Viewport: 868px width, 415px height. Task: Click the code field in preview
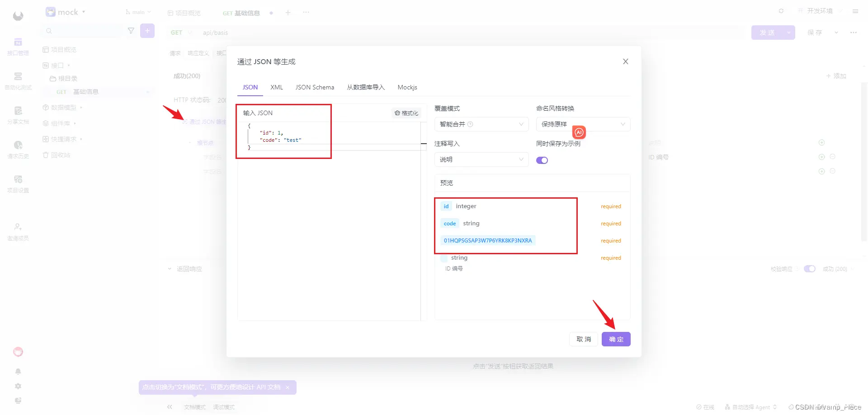tap(450, 224)
